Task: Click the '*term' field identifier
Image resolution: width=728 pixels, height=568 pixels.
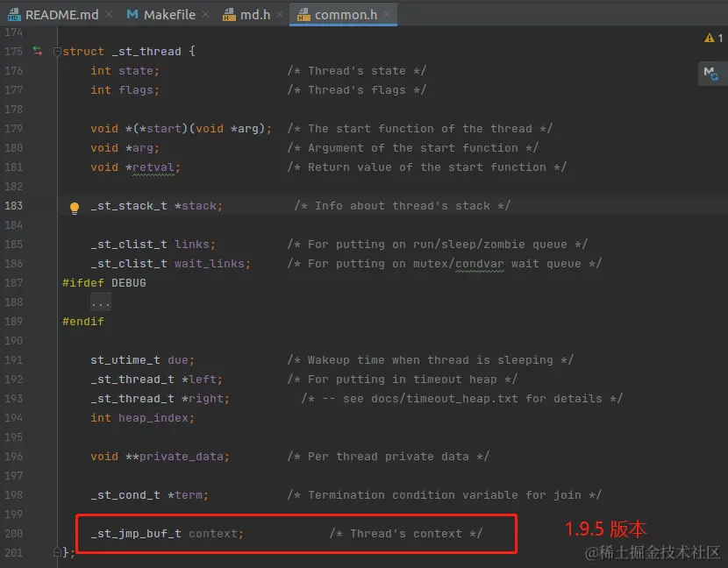Action: [185, 495]
